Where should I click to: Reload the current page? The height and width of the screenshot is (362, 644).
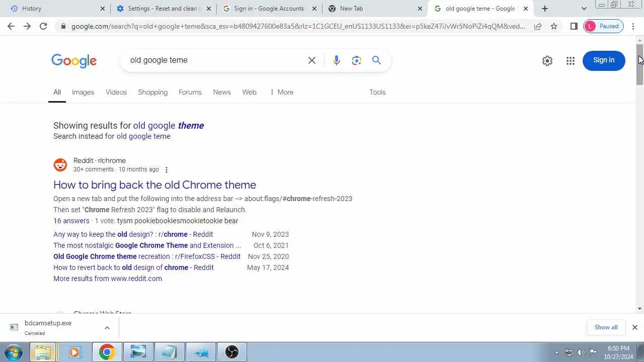click(x=43, y=26)
